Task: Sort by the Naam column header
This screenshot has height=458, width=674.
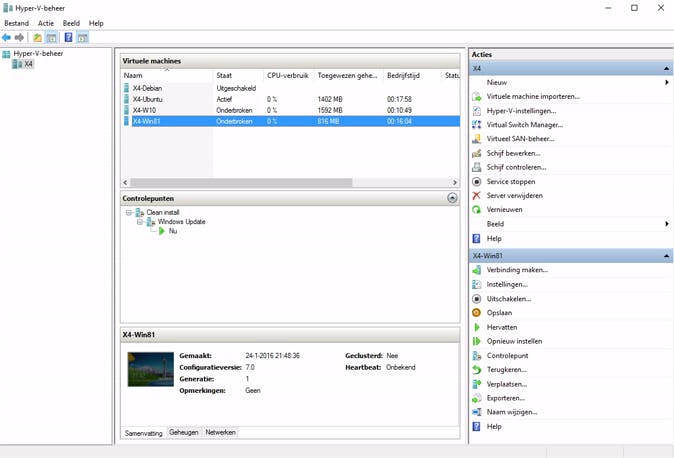Action: [x=167, y=76]
